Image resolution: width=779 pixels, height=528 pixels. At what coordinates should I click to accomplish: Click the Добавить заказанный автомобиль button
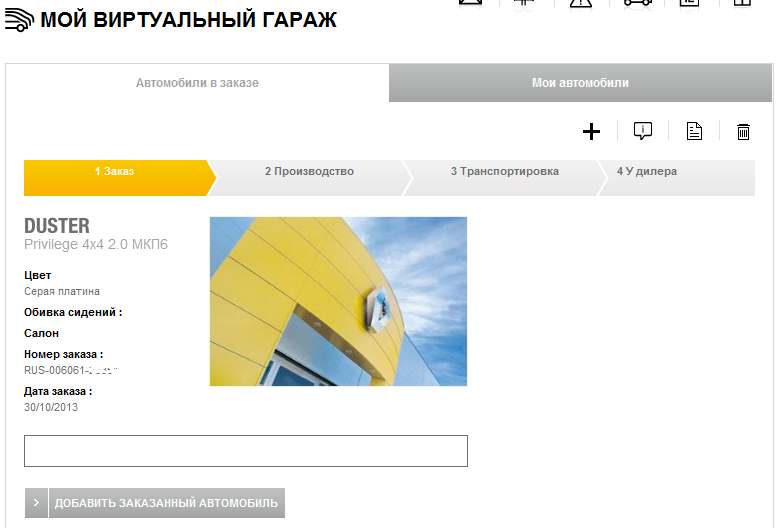pyautogui.click(x=166, y=503)
